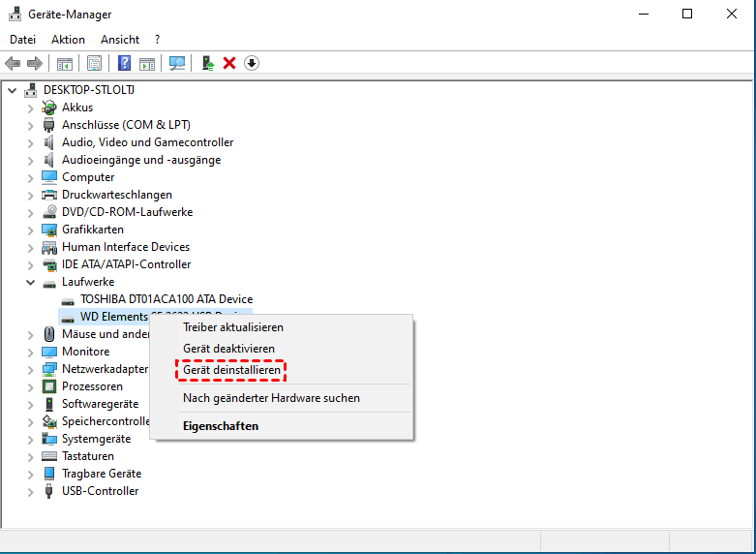Click the blue Help question-mark icon
Screen dimensions: 756x554
[125, 63]
